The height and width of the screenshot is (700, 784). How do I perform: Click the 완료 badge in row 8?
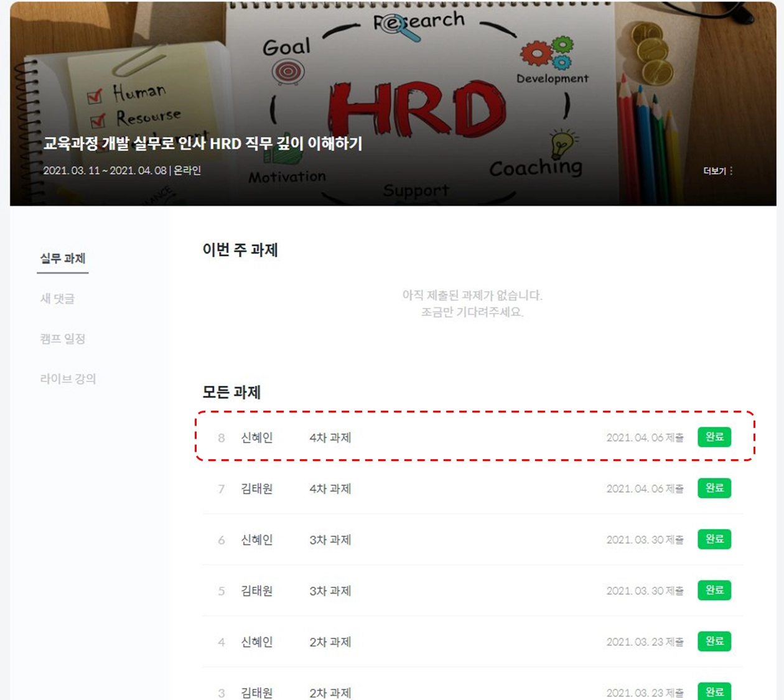tap(714, 437)
